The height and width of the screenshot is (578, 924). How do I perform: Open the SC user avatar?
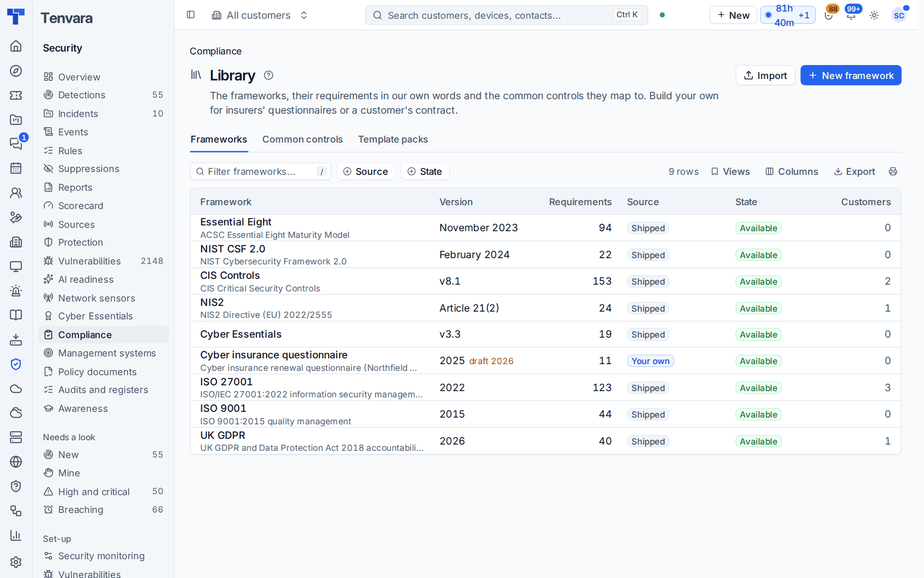click(899, 15)
